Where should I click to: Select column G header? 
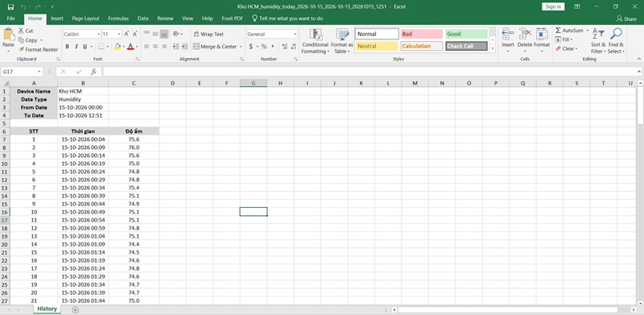[x=254, y=83]
